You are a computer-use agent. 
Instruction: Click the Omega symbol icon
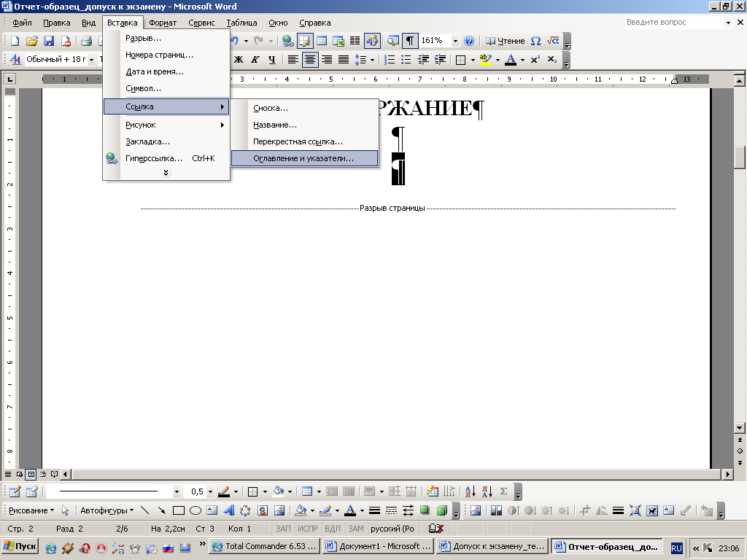(536, 41)
